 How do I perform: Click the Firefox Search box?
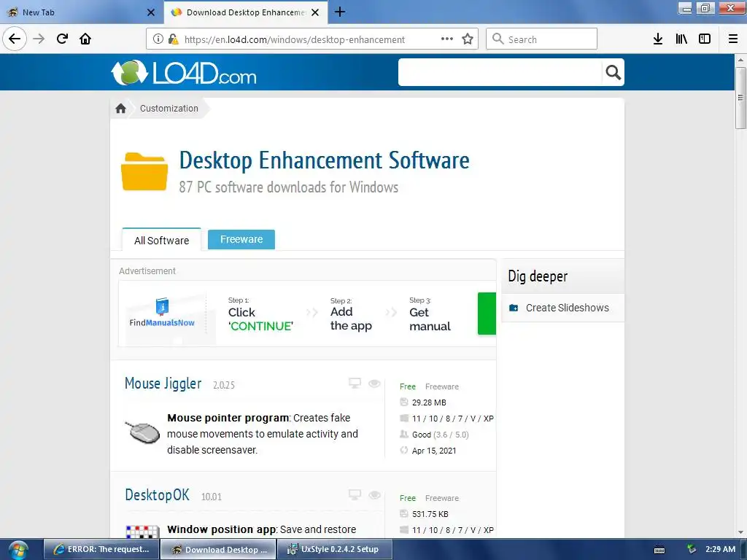click(x=541, y=39)
